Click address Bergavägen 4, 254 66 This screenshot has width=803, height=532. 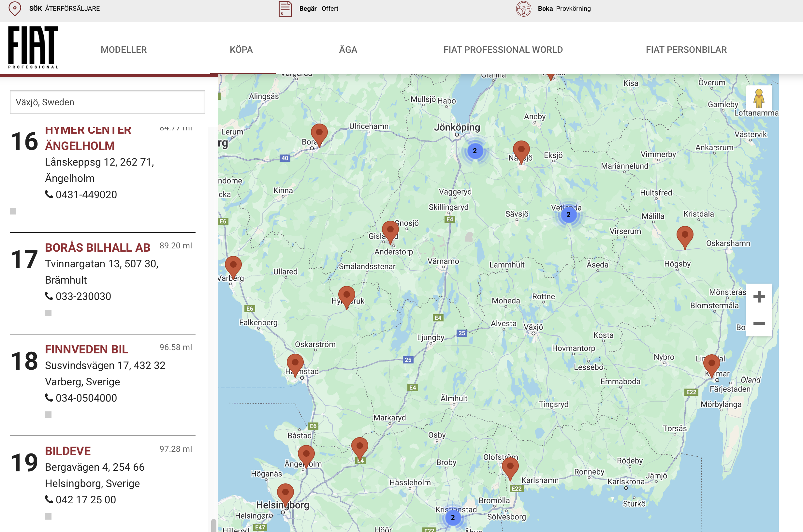95,467
